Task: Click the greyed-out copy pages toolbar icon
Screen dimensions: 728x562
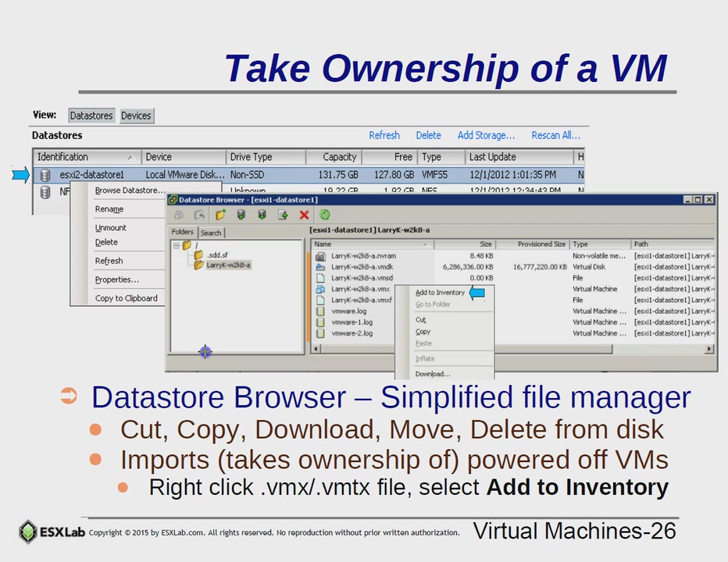Action: tap(179, 215)
